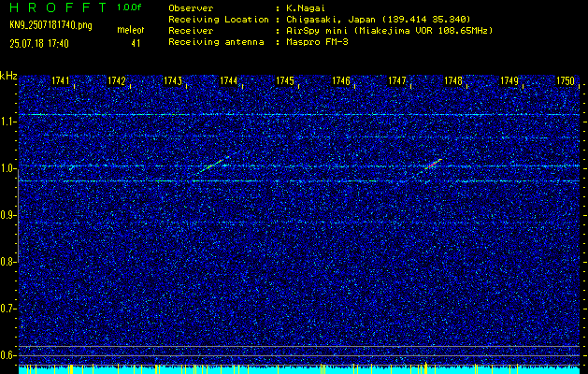Click the 1748 time marker

point(453,80)
